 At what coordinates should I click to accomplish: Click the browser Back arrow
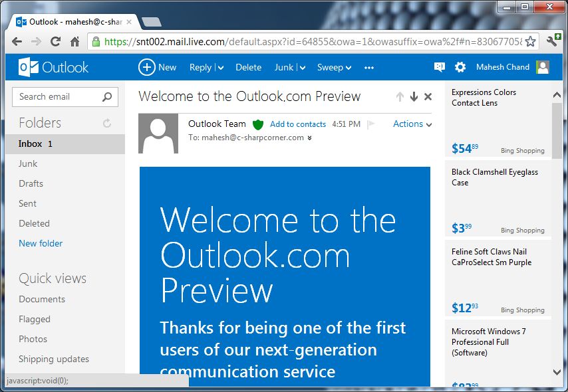(17, 42)
